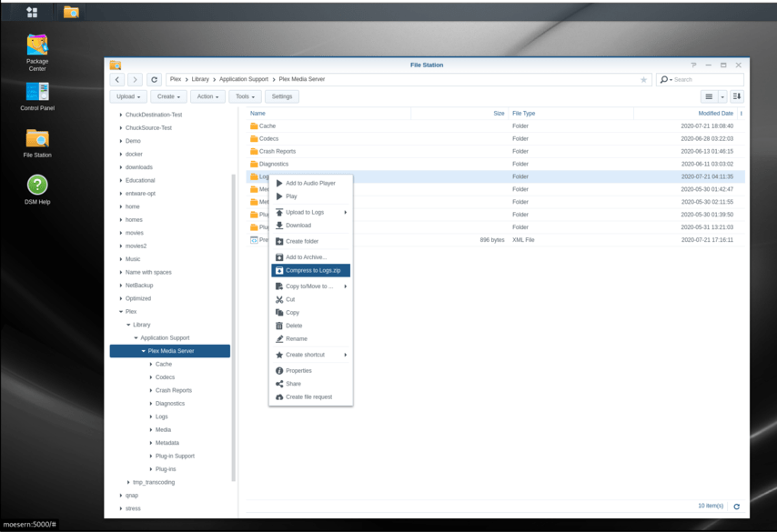
Task: Click the Search input field
Action: point(708,79)
